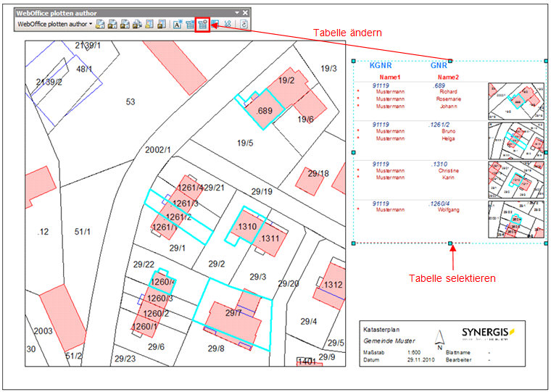551x392 pixels.
Task: Click the scale value 1:600
Action: pyautogui.click(x=414, y=352)
